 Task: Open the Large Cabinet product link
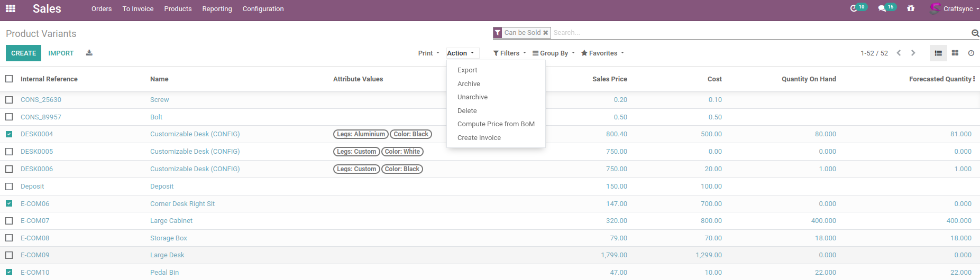[x=171, y=221]
